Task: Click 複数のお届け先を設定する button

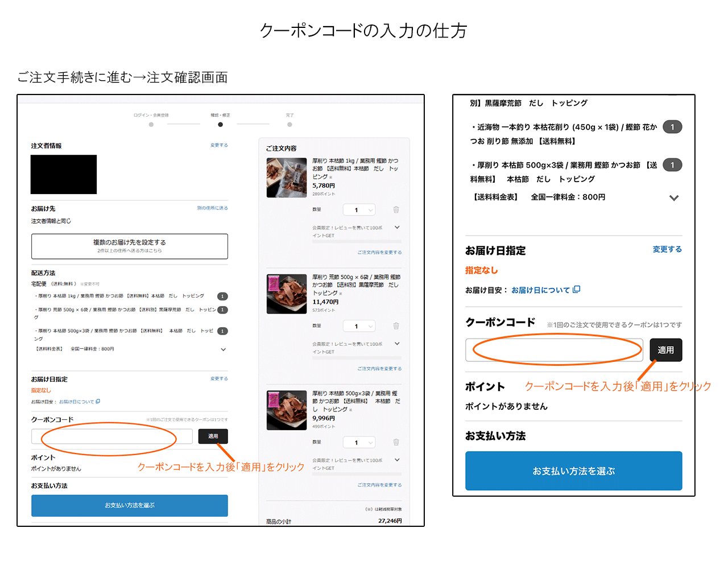Action: [130, 246]
